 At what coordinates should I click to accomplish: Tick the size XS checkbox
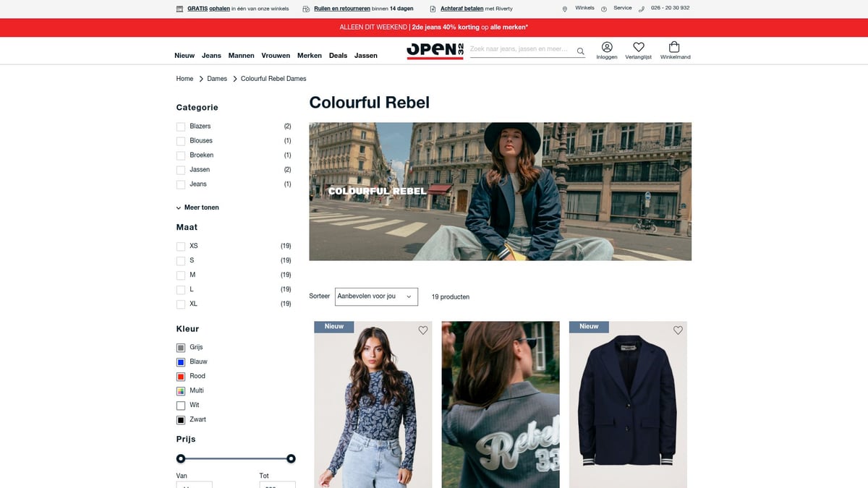[181, 247]
